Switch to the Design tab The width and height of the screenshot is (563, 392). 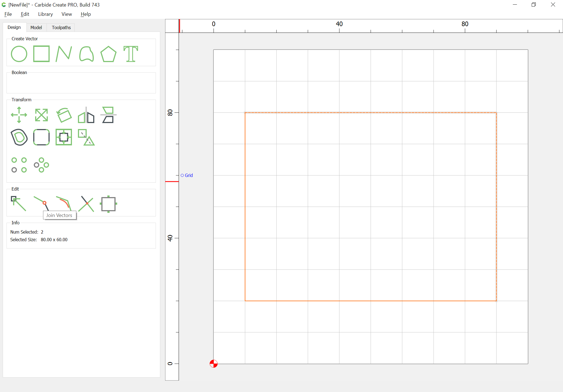tap(14, 27)
